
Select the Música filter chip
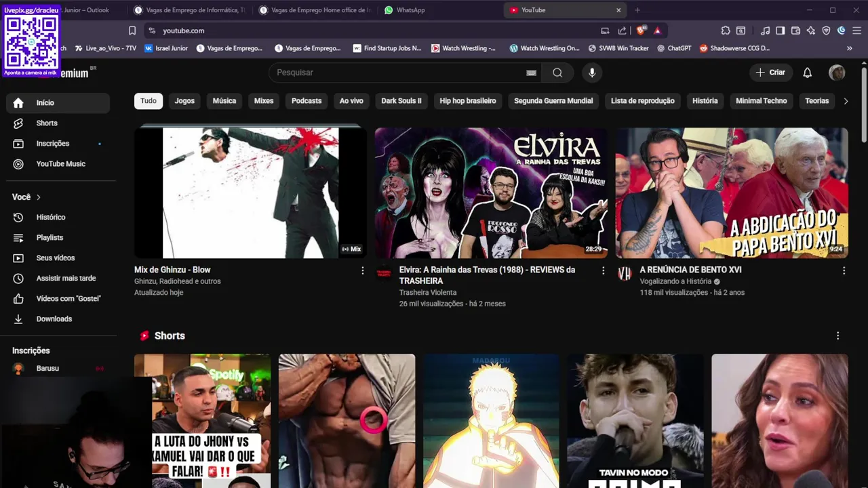coord(224,101)
